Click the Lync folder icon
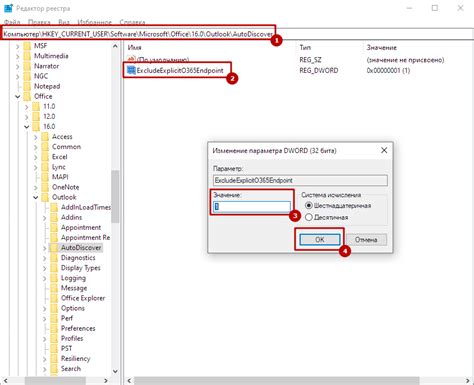Viewport: 474px width, 385px height. [45, 167]
